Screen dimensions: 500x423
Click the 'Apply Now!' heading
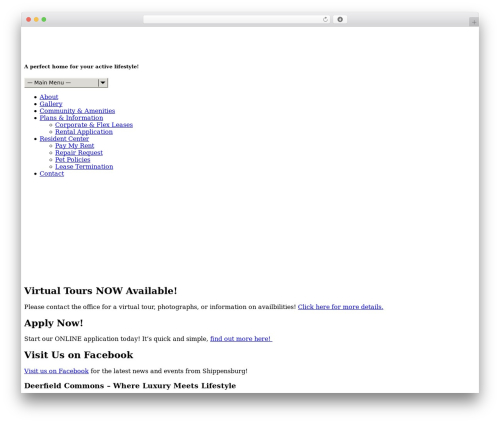[53, 323]
